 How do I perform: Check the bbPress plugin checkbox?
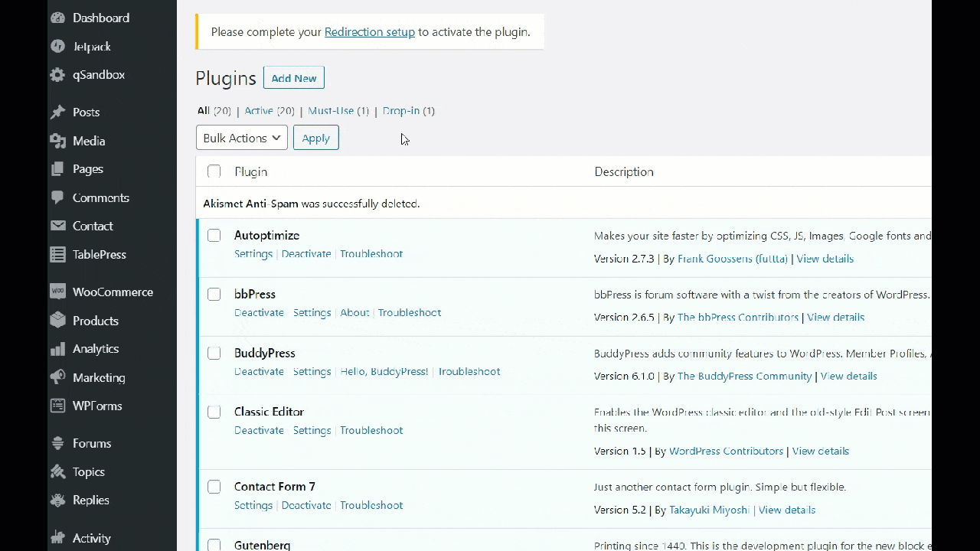[x=214, y=294]
